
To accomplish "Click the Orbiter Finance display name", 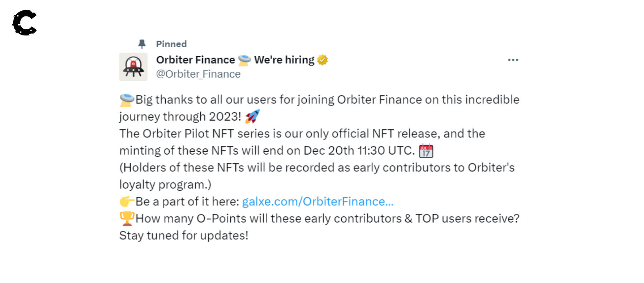I will click(x=195, y=60).
